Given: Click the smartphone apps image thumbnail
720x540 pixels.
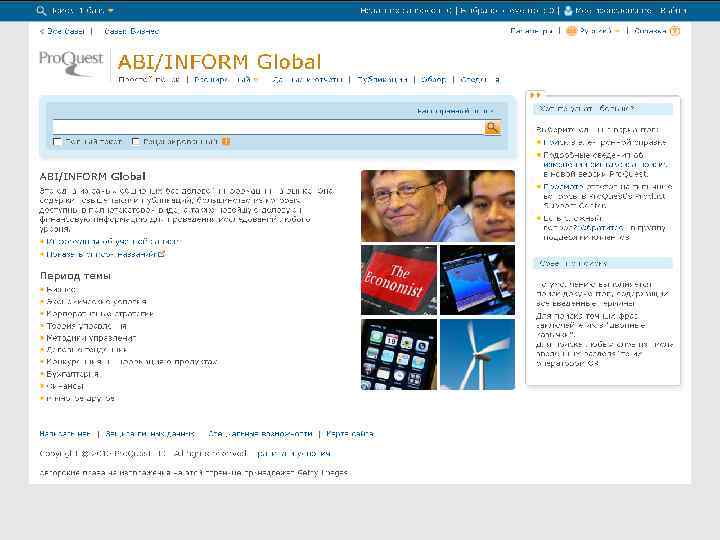Looking at the screenshot, I should (399, 354).
